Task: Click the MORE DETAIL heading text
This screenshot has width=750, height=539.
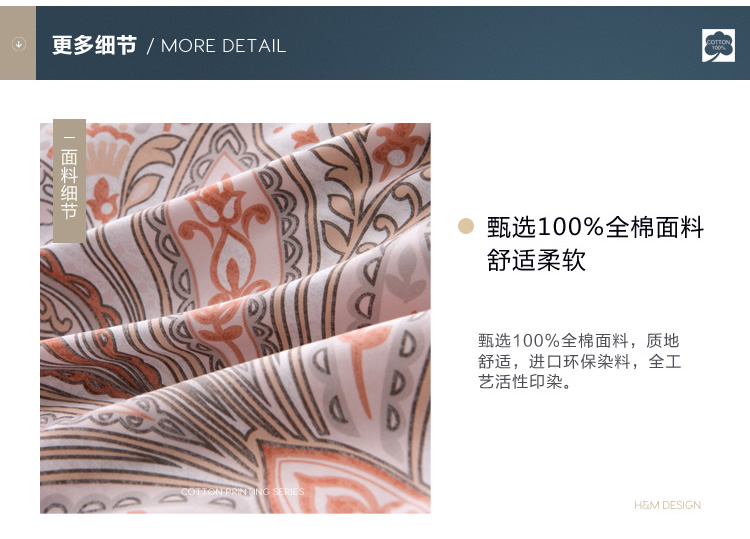Action: [223, 46]
